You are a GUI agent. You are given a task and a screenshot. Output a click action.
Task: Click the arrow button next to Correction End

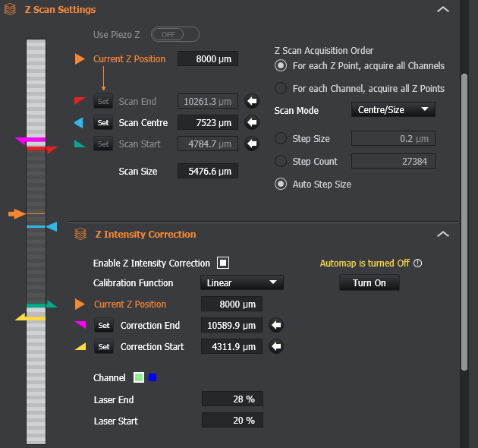pos(276,325)
